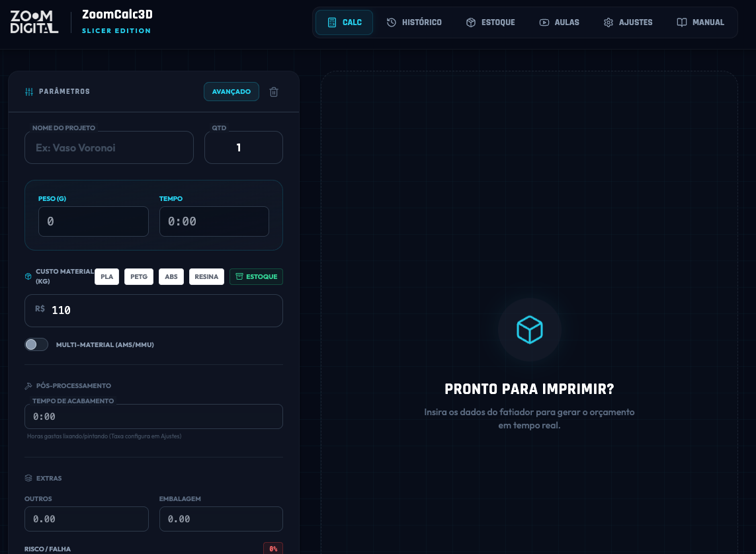Screen dimensions: 756x554
Task: Click the trash icon to clear parameters
Action: tap(274, 92)
